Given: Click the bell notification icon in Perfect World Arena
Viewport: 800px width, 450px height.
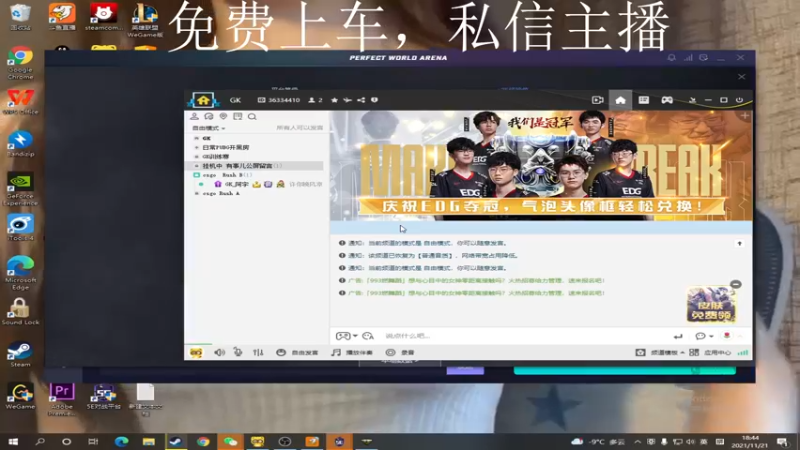Looking at the screenshot, I should coord(671,58).
